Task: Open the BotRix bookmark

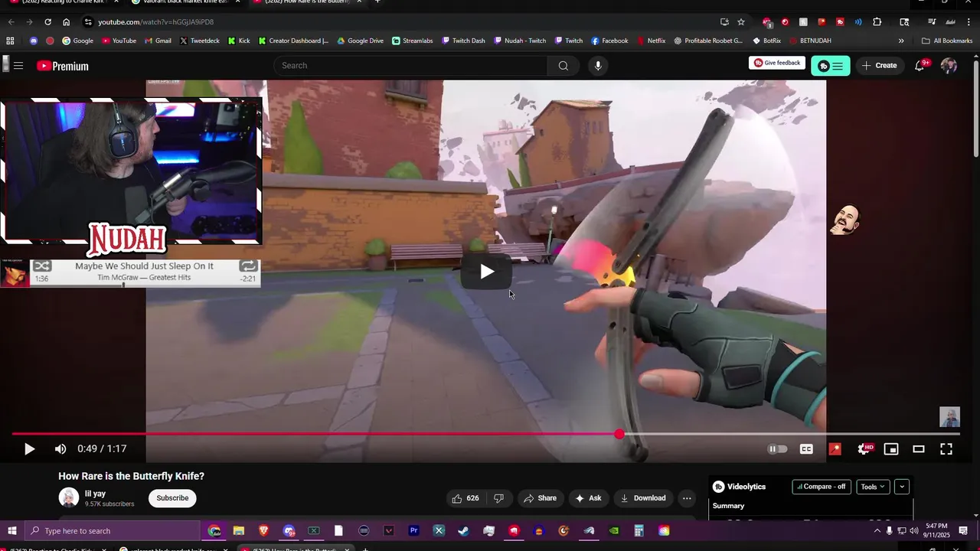Action: click(766, 41)
